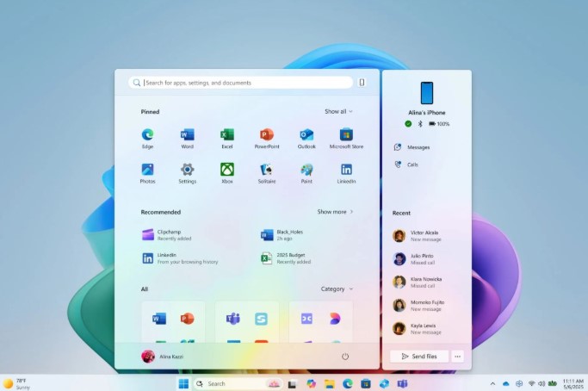This screenshot has height=391, width=588.
Task: Open Copilot from taskbar
Action: click(311, 383)
